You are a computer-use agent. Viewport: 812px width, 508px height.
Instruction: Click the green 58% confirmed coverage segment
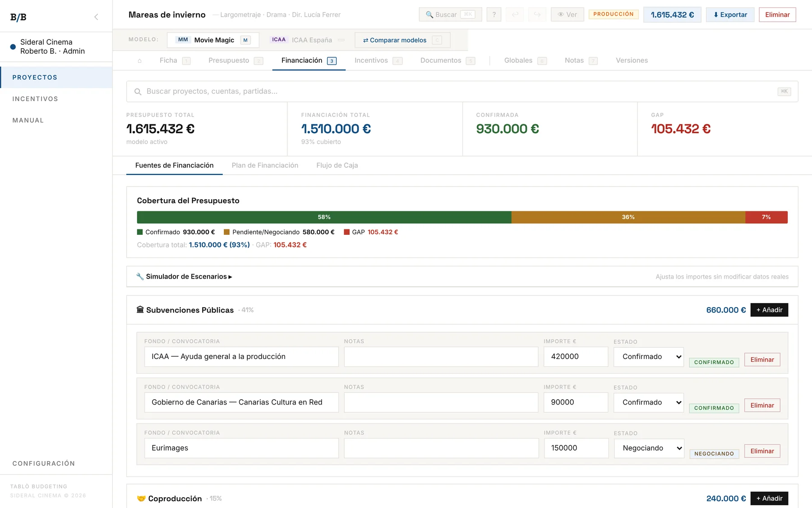324,217
